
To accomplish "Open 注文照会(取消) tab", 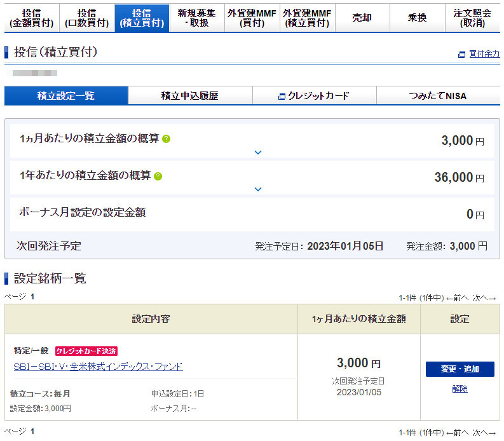I will coord(472,18).
